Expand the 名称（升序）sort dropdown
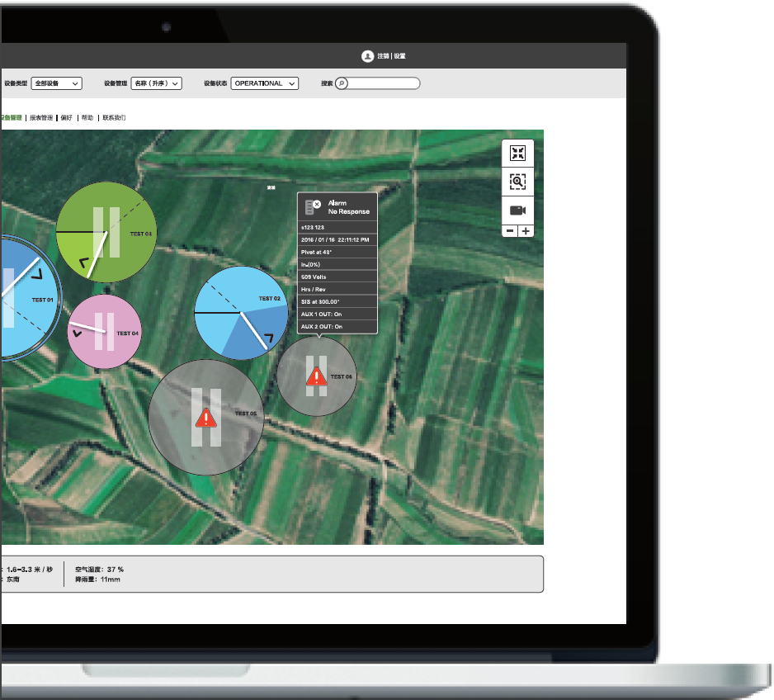 (x=156, y=83)
